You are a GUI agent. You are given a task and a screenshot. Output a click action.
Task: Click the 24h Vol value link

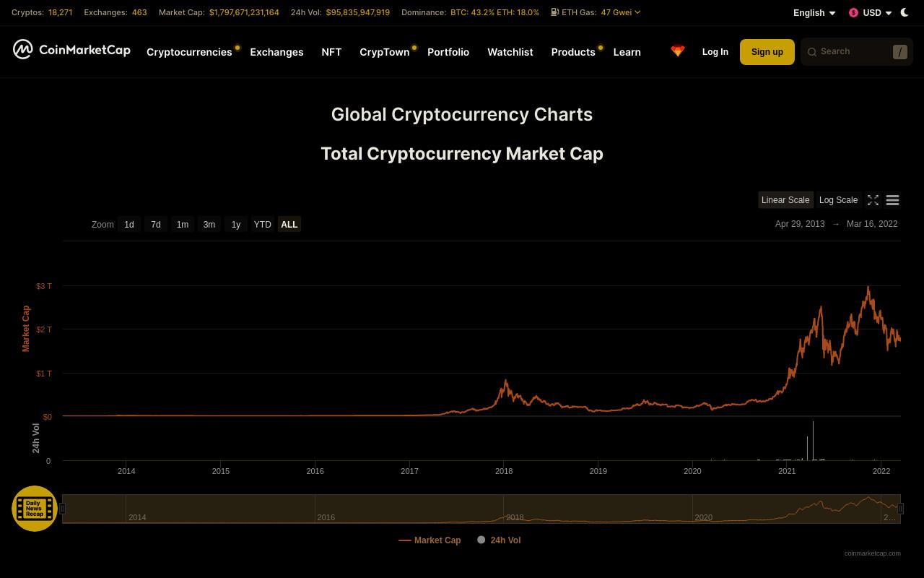[358, 12]
